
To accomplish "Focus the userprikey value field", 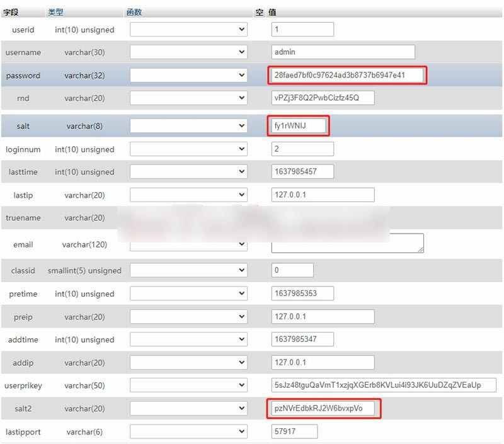I will 384,385.
